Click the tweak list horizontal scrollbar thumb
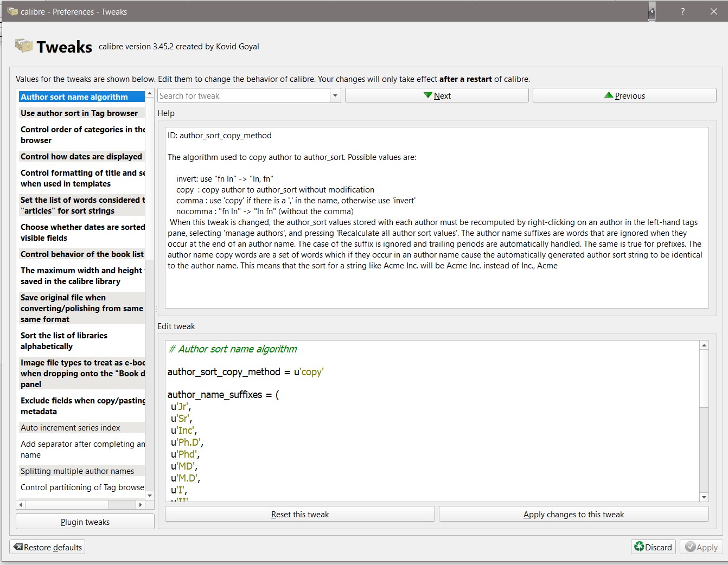Screen dimensions: 728x565 pyautogui.click(x=67, y=504)
